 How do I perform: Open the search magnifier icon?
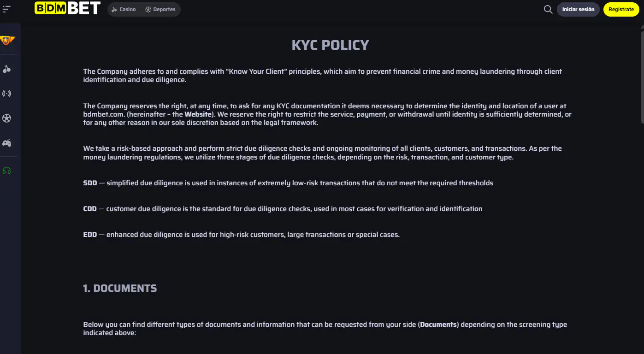548,9
